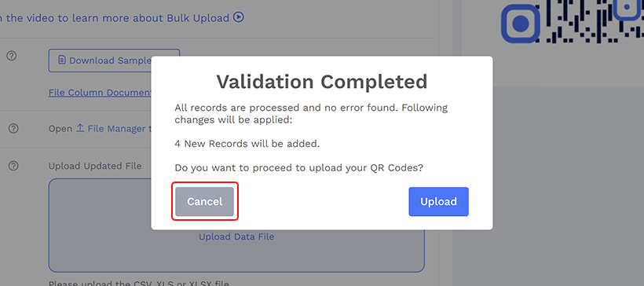
Task: Click the Upload Data File link
Action: [x=236, y=236]
